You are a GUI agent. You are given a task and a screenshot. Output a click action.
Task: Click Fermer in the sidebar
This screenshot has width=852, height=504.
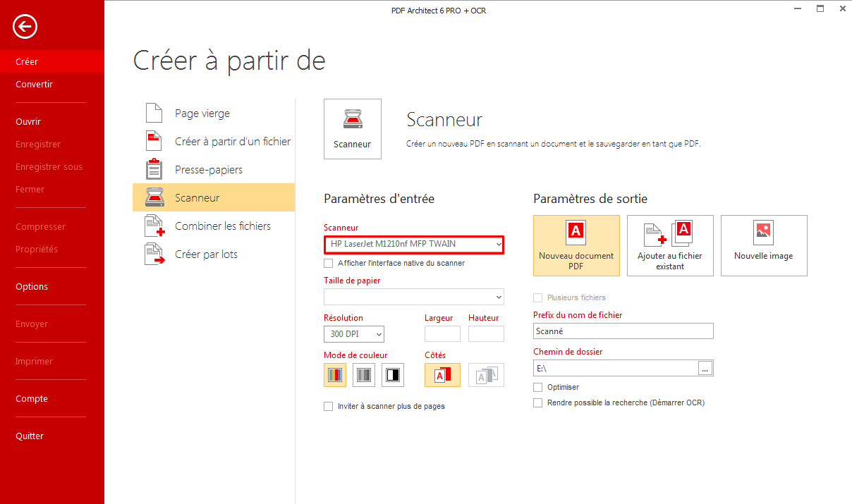(30, 189)
